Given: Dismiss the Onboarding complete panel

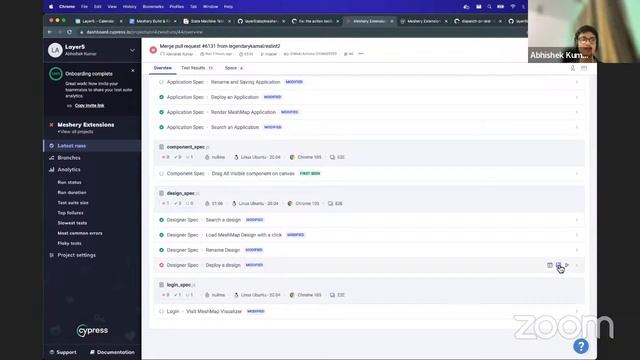Looking at the screenshot, I should point(133,71).
